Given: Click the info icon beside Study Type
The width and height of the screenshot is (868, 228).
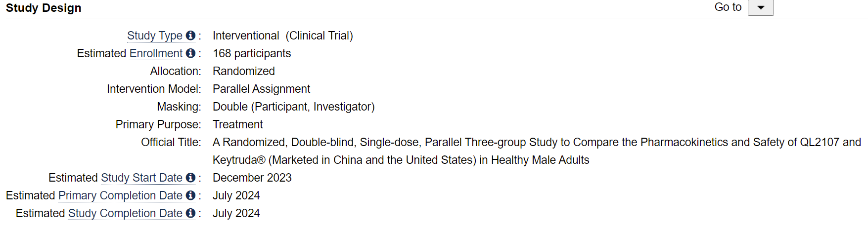Looking at the screenshot, I should coord(190,36).
